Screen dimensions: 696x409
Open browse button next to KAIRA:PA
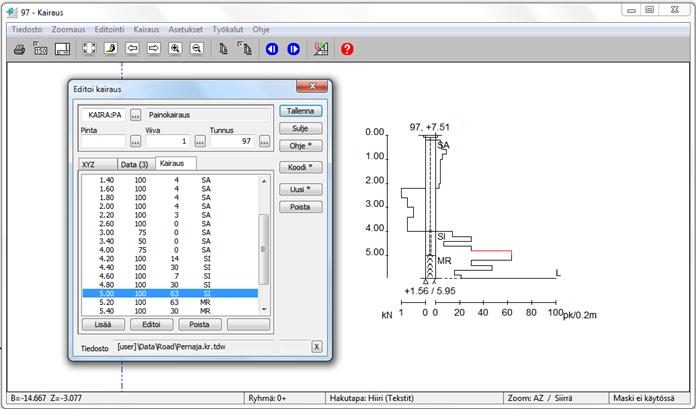(135, 115)
